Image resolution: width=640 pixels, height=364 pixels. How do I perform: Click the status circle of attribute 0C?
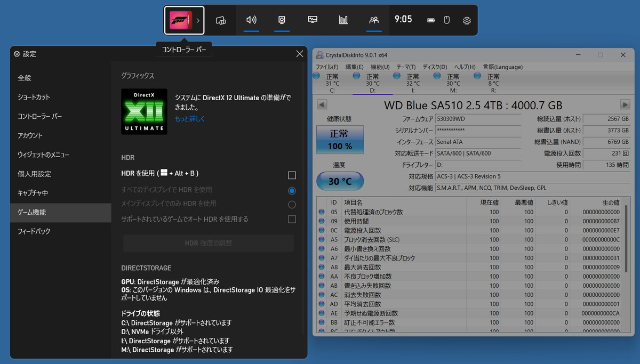(x=322, y=230)
